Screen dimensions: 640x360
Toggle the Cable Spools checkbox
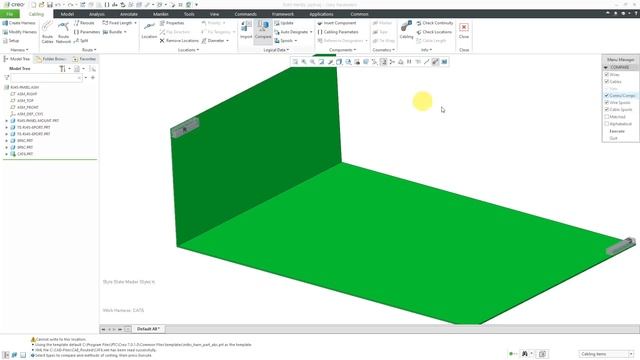pos(607,109)
